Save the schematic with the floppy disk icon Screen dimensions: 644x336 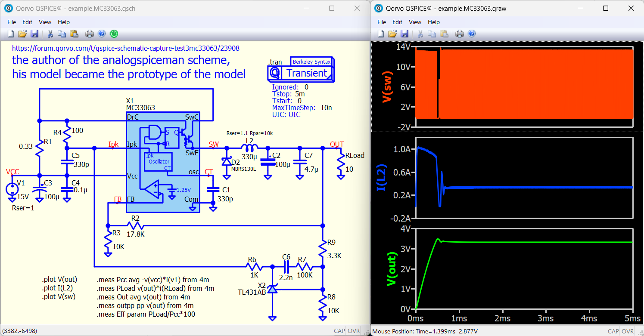34,34
